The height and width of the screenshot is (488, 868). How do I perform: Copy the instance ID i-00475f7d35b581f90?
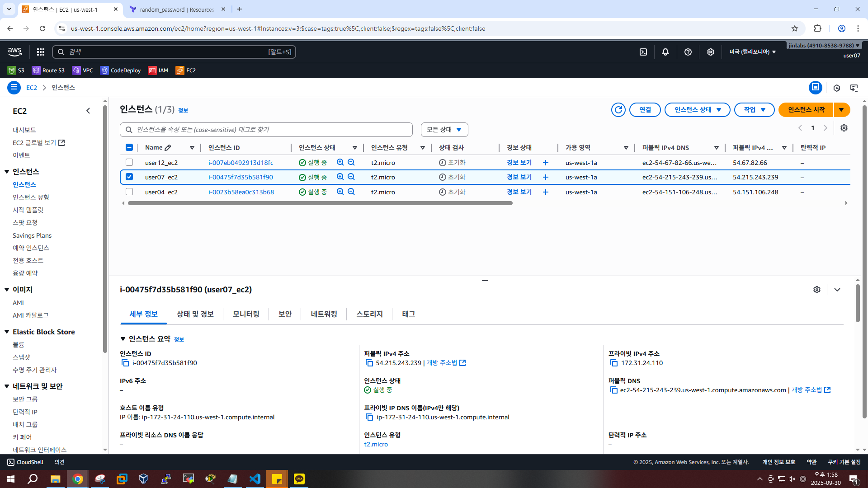pos(125,363)
